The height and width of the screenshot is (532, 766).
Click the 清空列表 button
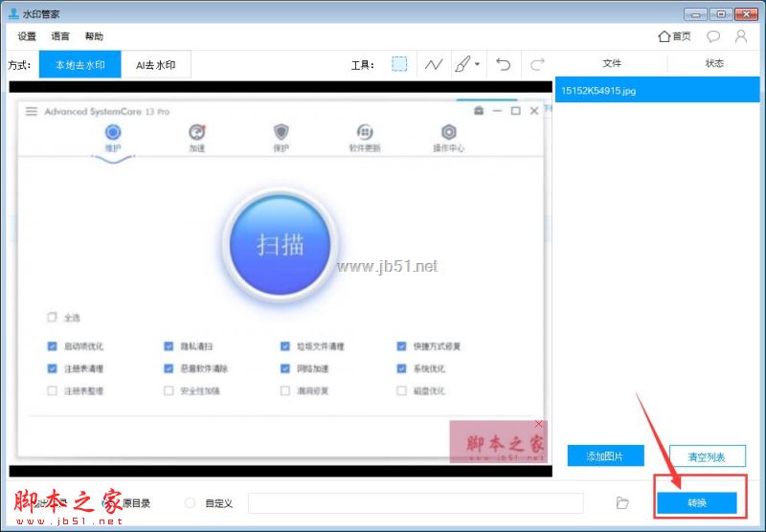[707, 456]
